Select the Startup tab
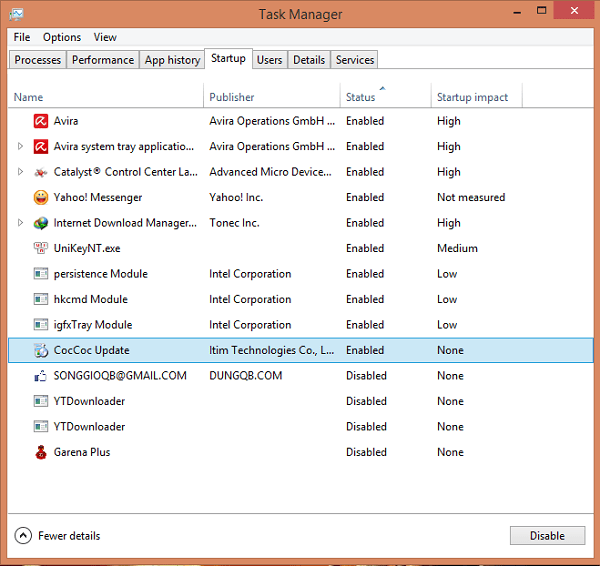 click(x=228, y=59)
